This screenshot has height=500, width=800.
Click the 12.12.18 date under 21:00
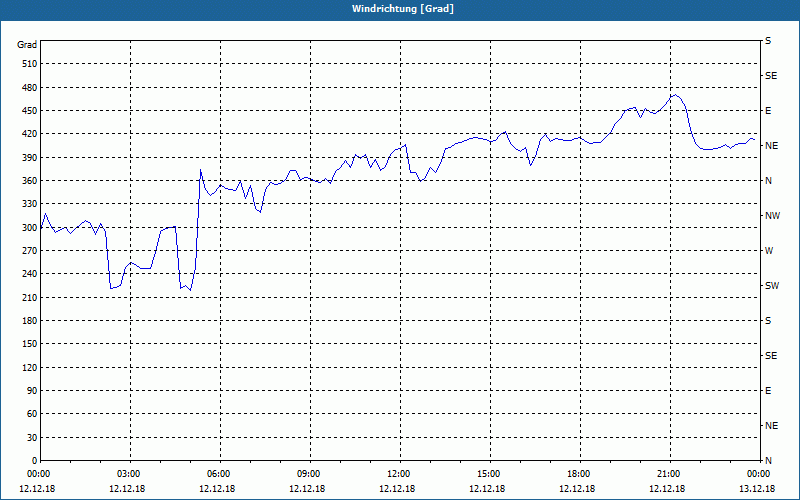coord(667,489)
